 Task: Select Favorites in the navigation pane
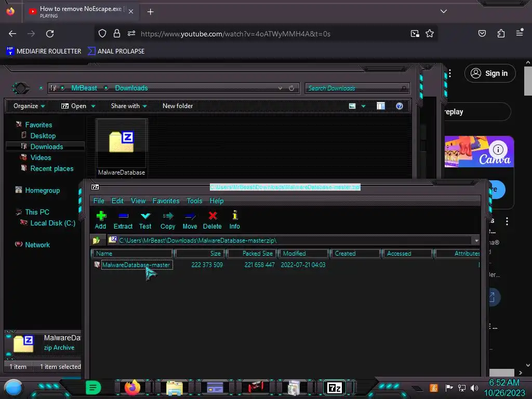tap(38, 125)
